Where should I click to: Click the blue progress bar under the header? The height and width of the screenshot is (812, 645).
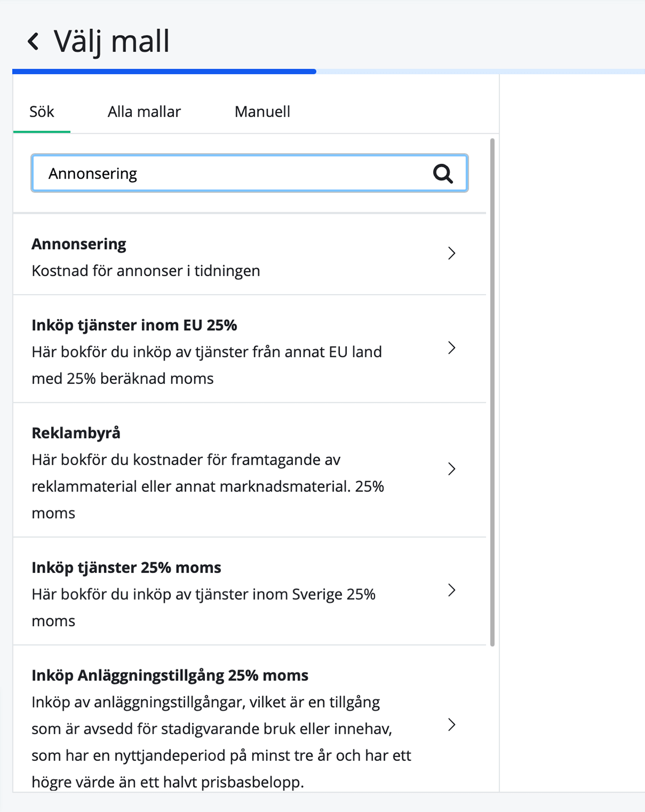point(164,72)
